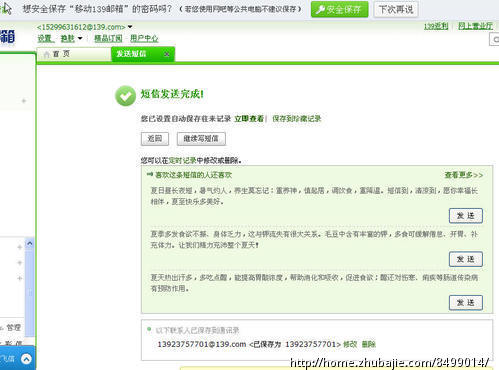The image size is (499, 370).
Task: Send the 夏日昼长夜短 suggested message
Action: tap(466, 216)
